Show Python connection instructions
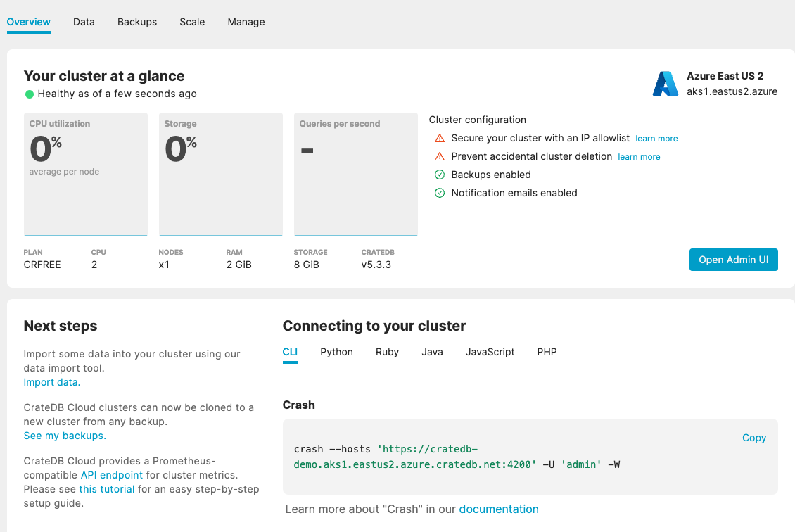Screen dimensions: 795x532 (x=336, y=352)
